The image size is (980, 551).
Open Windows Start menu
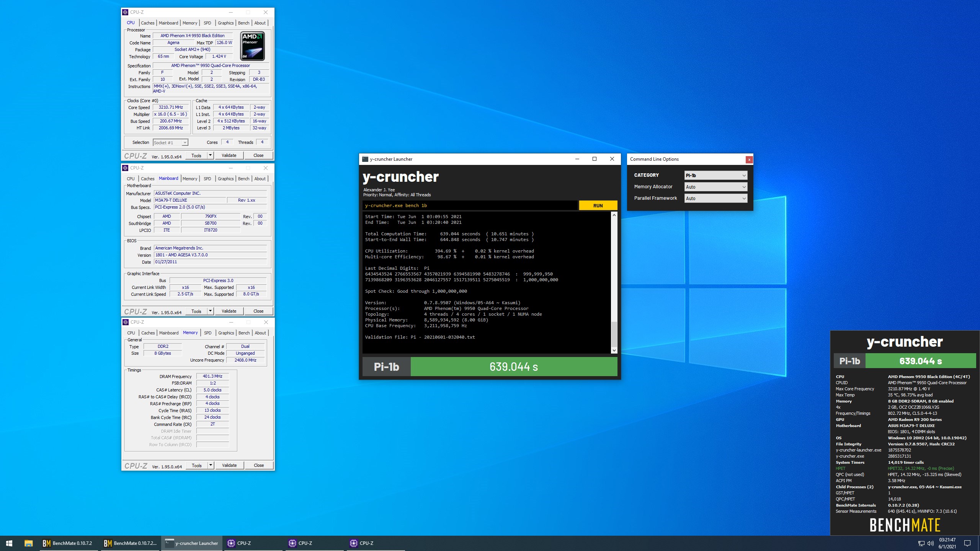9,543
